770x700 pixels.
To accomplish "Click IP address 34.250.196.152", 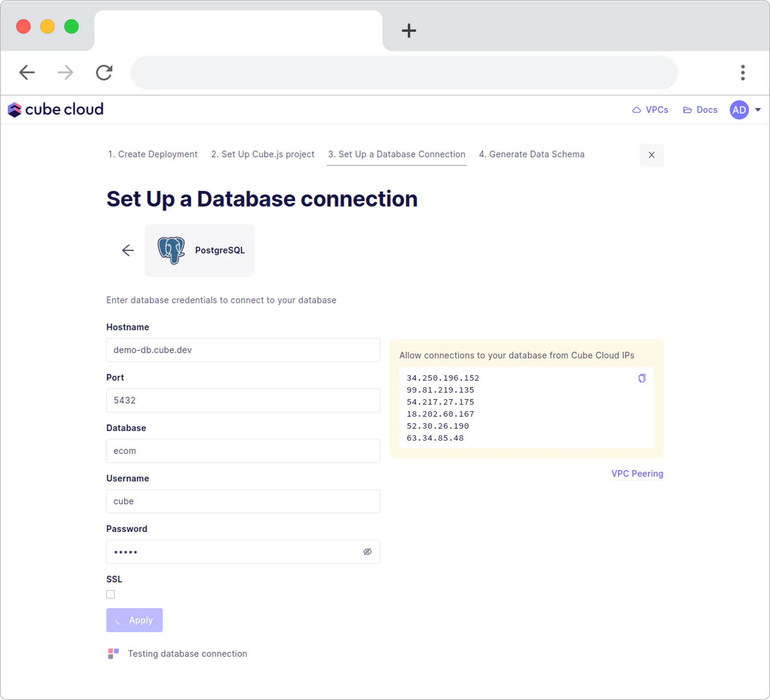I will [x=443, y=378].
